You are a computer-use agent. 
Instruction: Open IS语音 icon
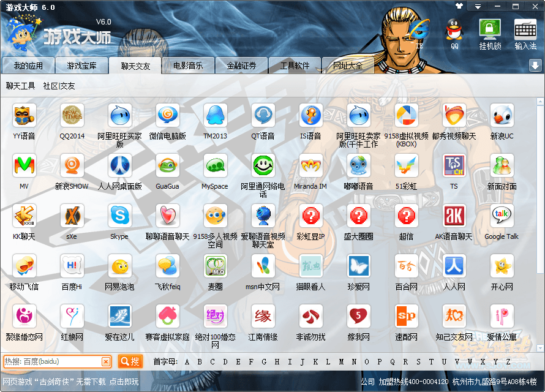[x=310, y=115]
